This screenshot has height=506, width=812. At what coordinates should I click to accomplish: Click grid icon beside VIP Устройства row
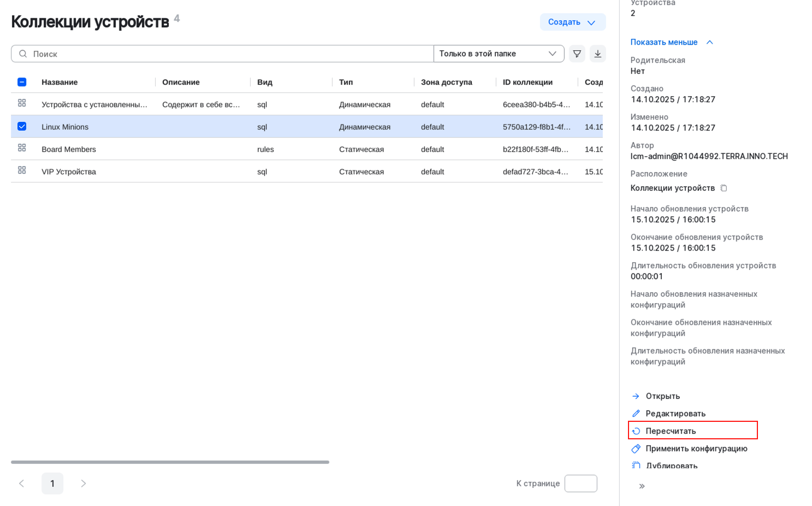(22, 170)
